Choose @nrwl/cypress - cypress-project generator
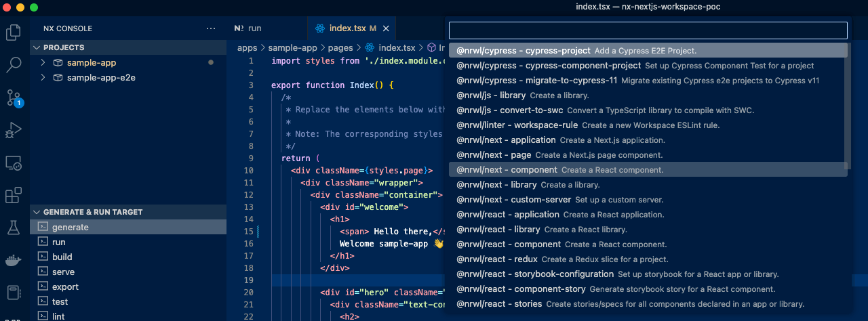Viewport: 868px width, 321px height. pyautogui.click(x=648, y=51)
